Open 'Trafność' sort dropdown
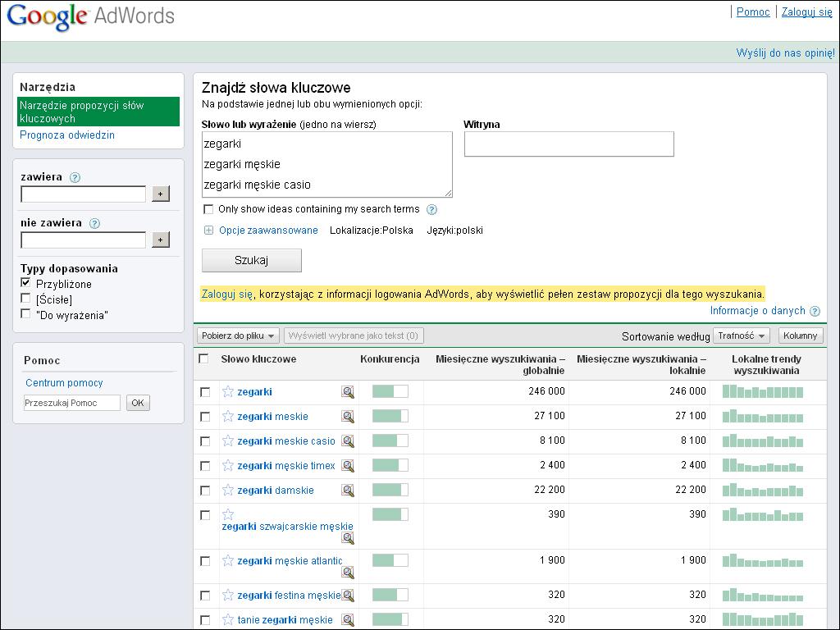The width and height of the screenshot is (840, 630). click(x=741, y=336)
